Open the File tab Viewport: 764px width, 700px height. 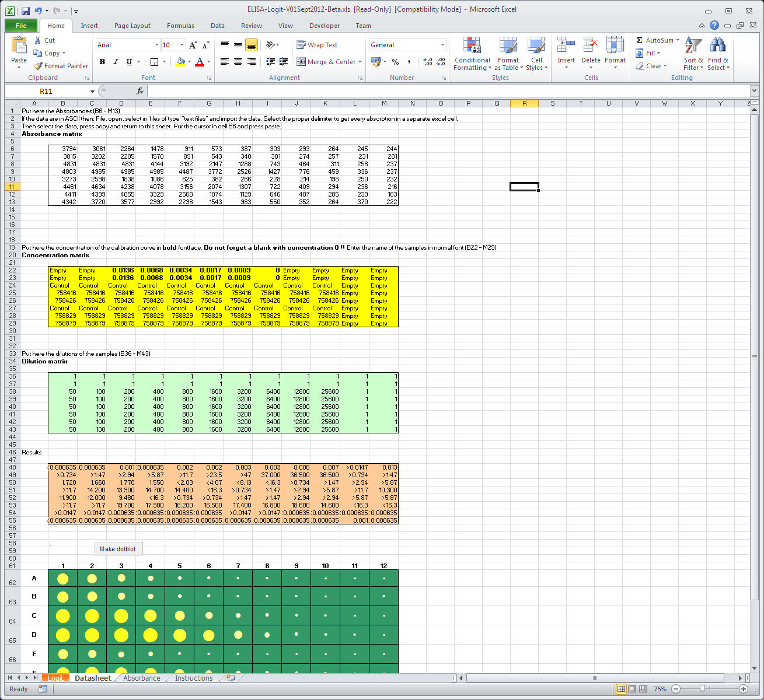21,26
